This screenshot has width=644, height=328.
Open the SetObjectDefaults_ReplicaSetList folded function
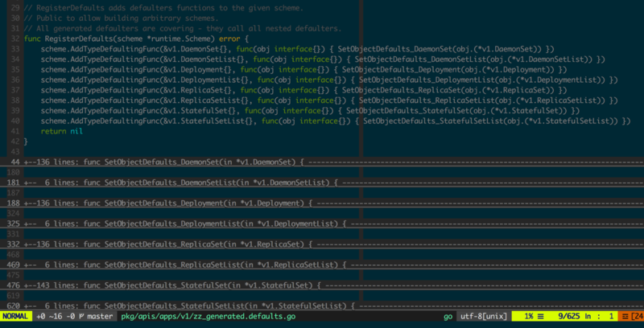tap(322, 264)
